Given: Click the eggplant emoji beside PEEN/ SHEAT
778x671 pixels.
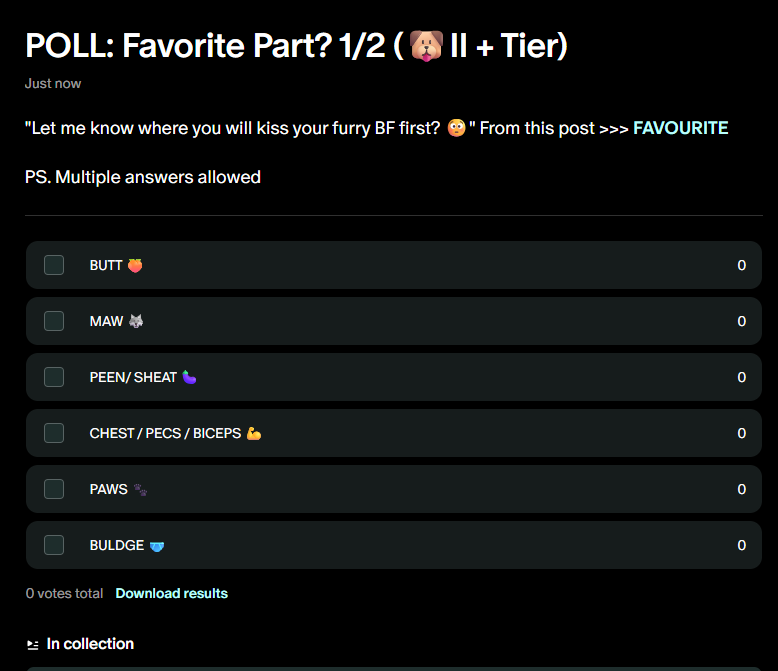Looking at the screenshot, I should (189, 377).
